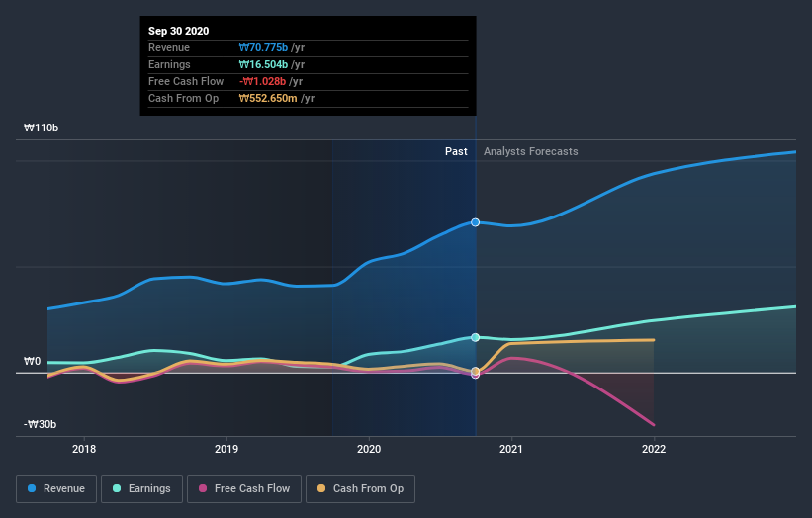Toggle the Cash From Op legend button
The width and height of the screenshot is (812, 518).
[360, 489]
